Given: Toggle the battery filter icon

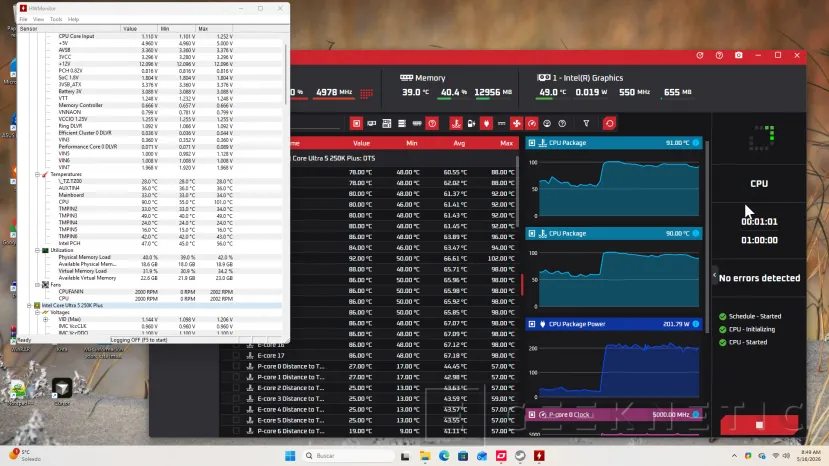Looking at the screenshot, I should [471, 123].
